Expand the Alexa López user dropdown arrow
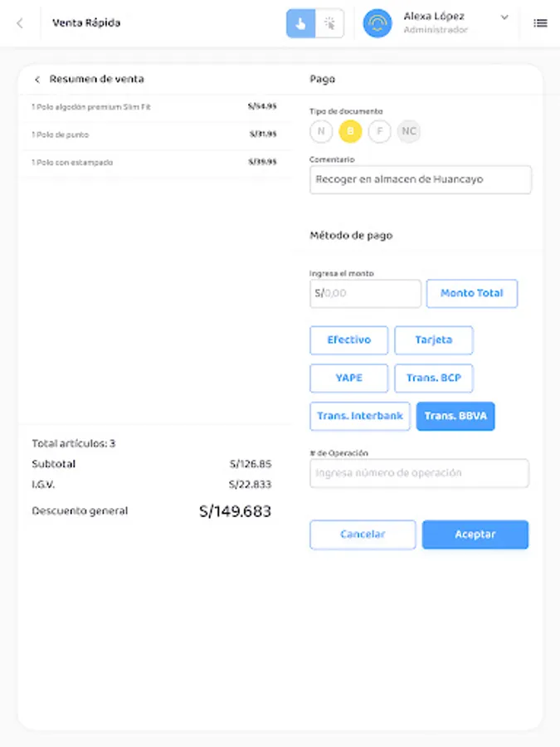Screen dimensions: 560x747 click(504, 17)
